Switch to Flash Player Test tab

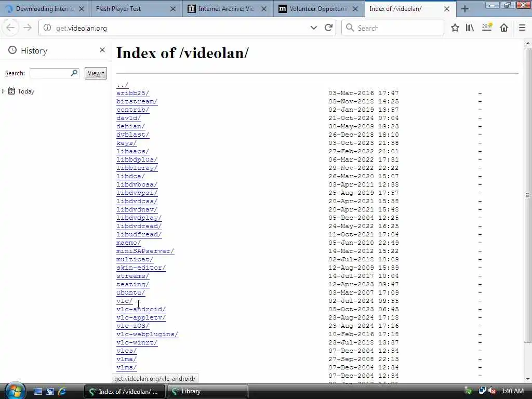pyautogui.click(x=137, y=9)
